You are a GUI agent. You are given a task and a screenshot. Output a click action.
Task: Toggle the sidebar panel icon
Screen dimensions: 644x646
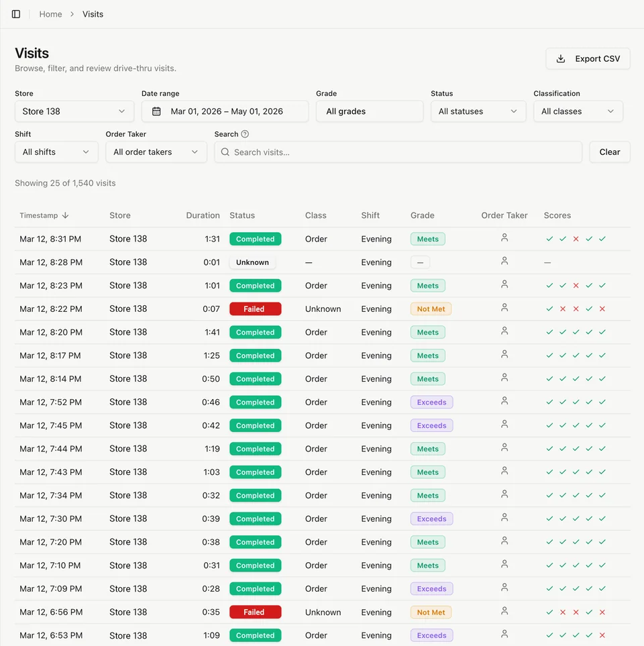coord(16,14)
